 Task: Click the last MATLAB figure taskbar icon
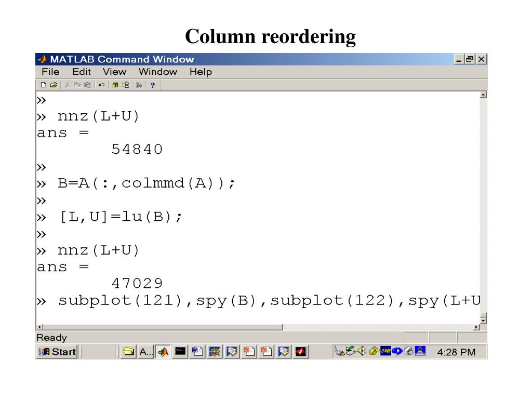click(301, 352)
